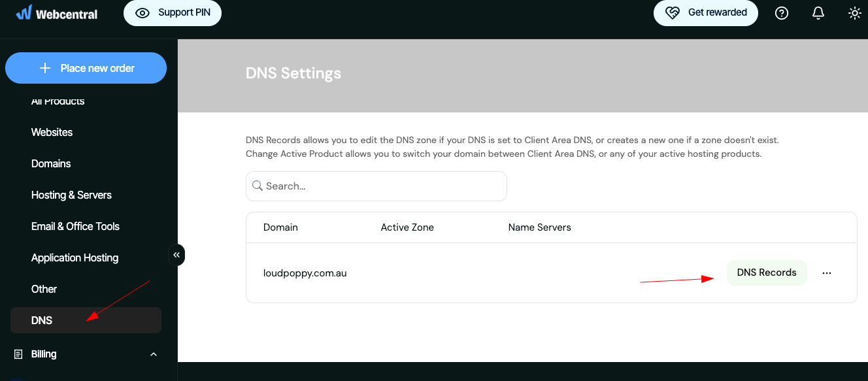Collapse the Billing section chevron
The width and height of the screenshot is (868, 381).
pyautogui.click(x=154, y=354)
